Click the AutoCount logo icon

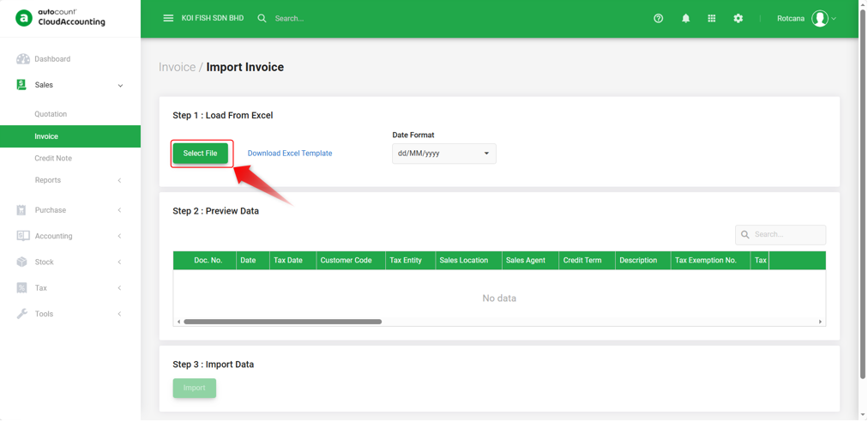[x=23, y=18]
